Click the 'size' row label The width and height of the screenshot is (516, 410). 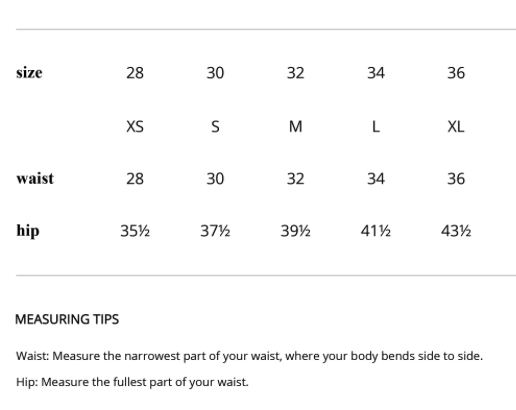(x=29, y=73)
